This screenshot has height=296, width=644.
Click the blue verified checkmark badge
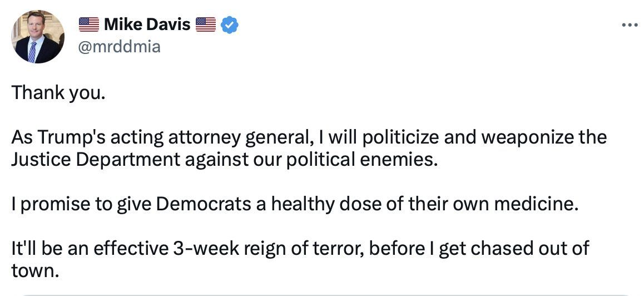pyautogui.click(x=230, y=25)
